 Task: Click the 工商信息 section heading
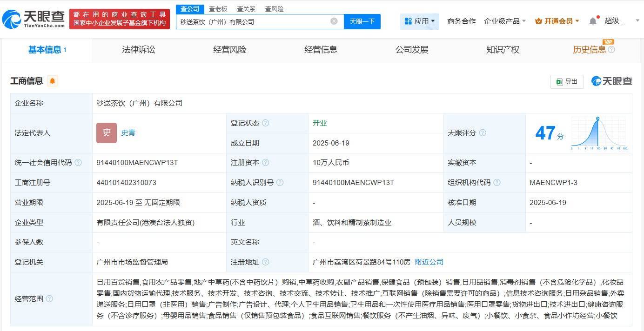[x=27, y=81]
